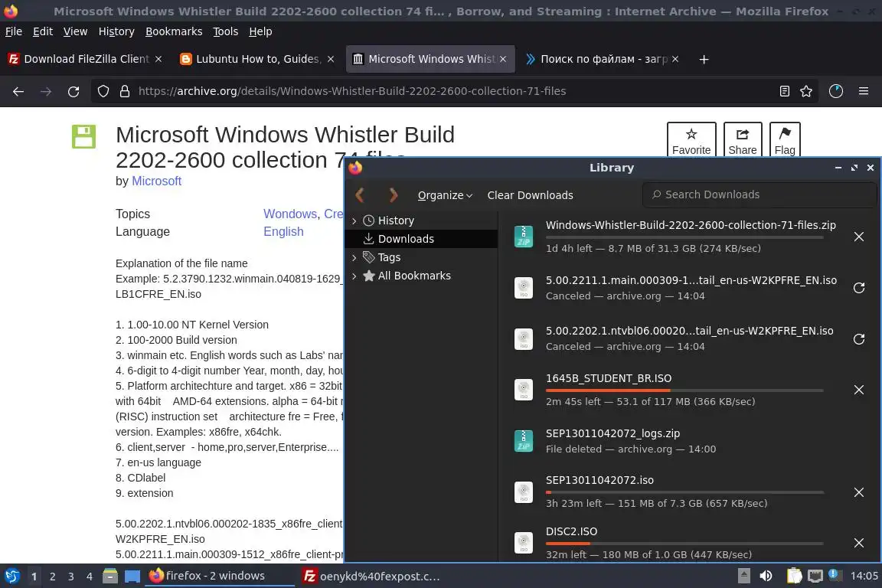Open the Tools menu
The image size is (882, 588).
tap(226, 31)
